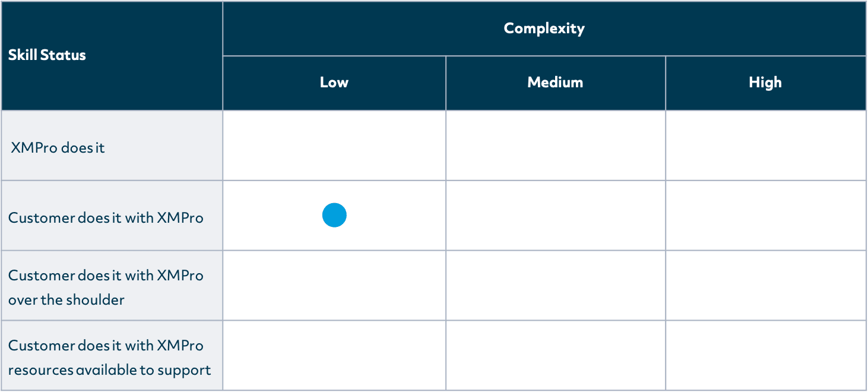The image size is (868, 392).
Task: Click 'resources available to support' row label
Action: click(109, 369)
